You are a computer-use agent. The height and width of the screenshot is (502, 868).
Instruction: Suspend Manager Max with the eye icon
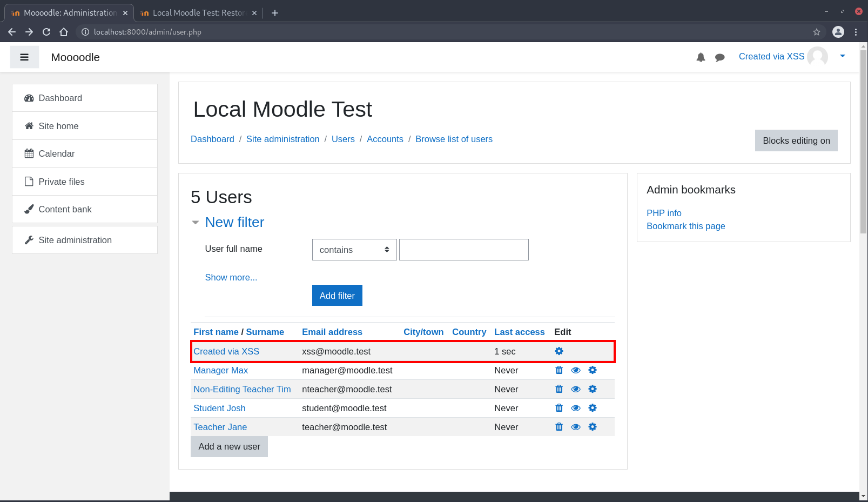[576, 370]
